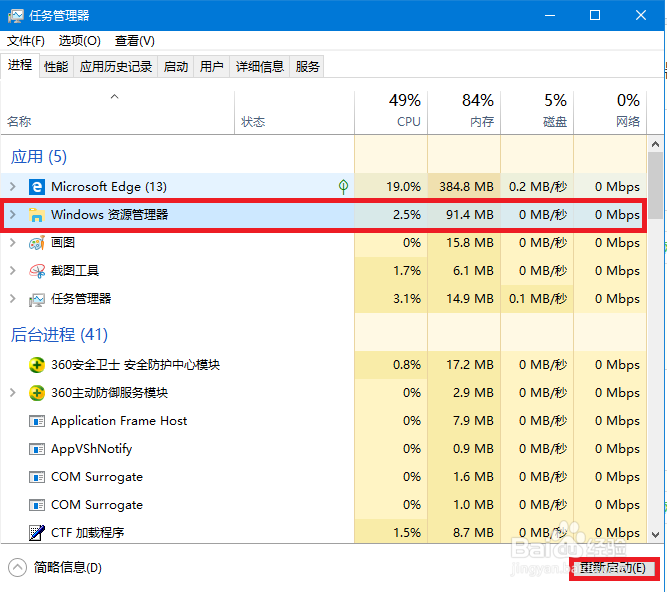
Task: Select the AppVShNotify process name
Action: pos(91,449)
